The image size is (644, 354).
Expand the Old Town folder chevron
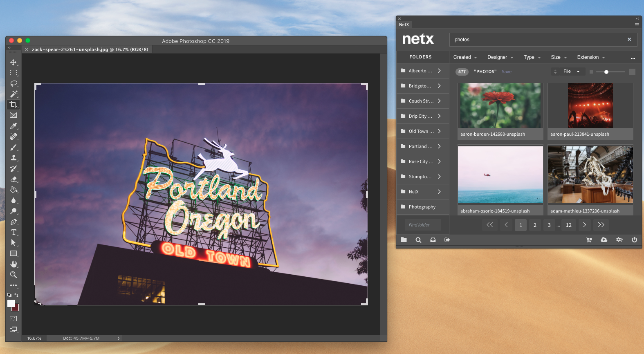coord(440,131)
